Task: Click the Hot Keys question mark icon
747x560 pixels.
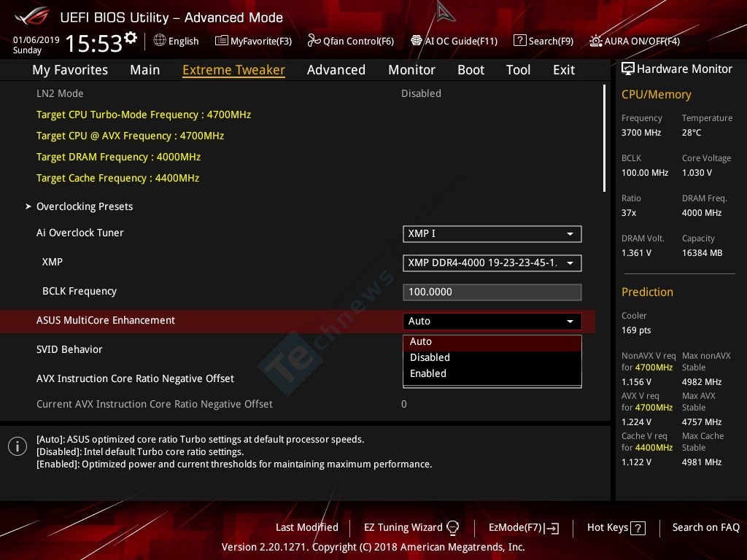Action: click(x=638, y=528)
